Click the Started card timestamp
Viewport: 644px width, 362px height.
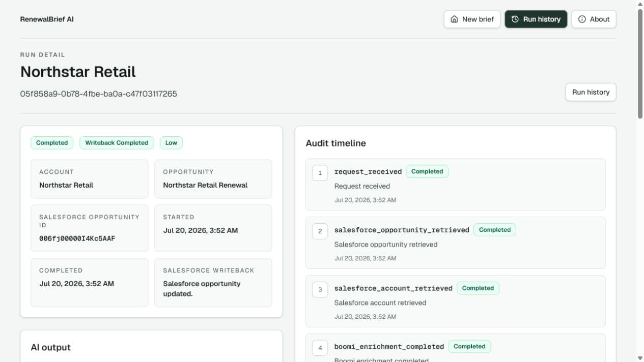click(x=201, y=230)
